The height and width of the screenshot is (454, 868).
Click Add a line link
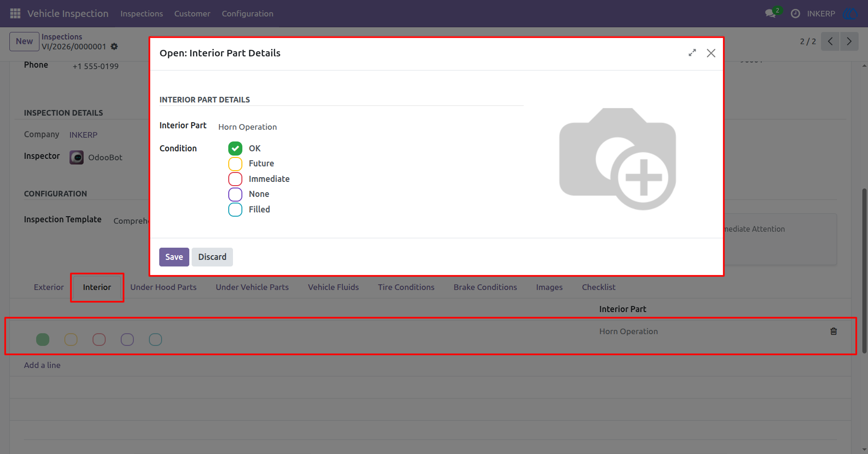(42, 365)
